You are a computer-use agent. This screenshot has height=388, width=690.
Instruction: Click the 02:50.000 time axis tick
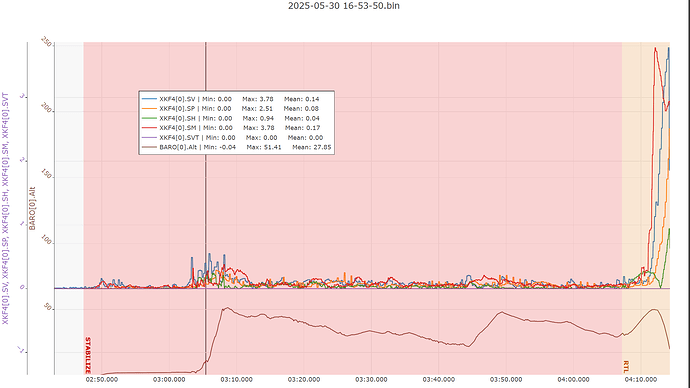102,380
